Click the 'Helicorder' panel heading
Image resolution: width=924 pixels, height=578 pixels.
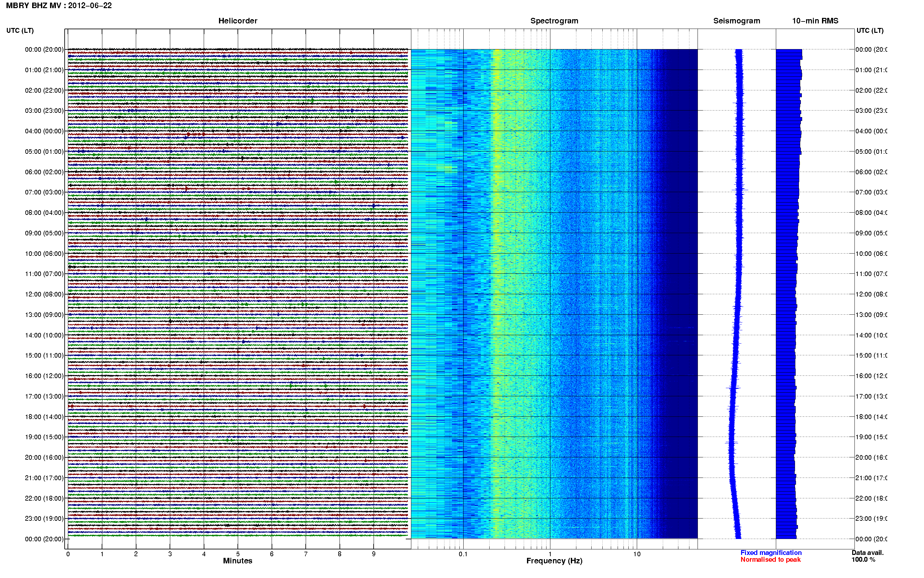pyautogui.click(x=237, y=21)
